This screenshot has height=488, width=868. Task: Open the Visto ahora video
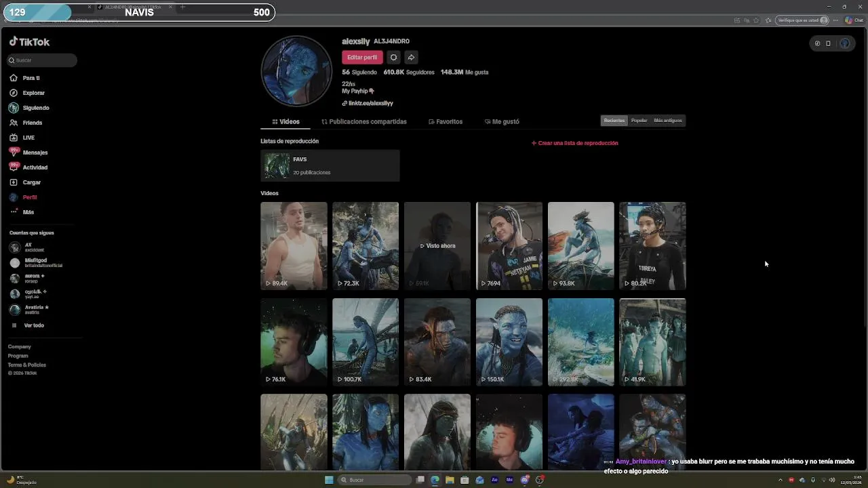point(437,246)
